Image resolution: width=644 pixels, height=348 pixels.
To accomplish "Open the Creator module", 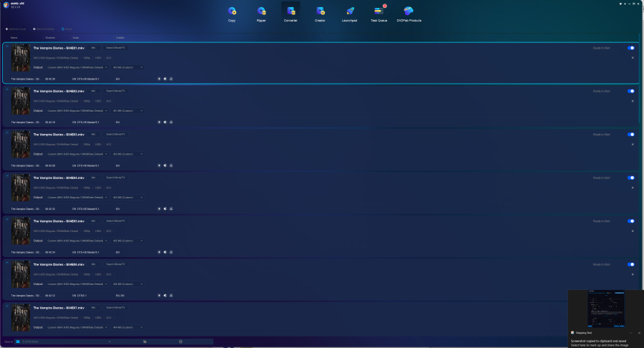I will [321, 14].
